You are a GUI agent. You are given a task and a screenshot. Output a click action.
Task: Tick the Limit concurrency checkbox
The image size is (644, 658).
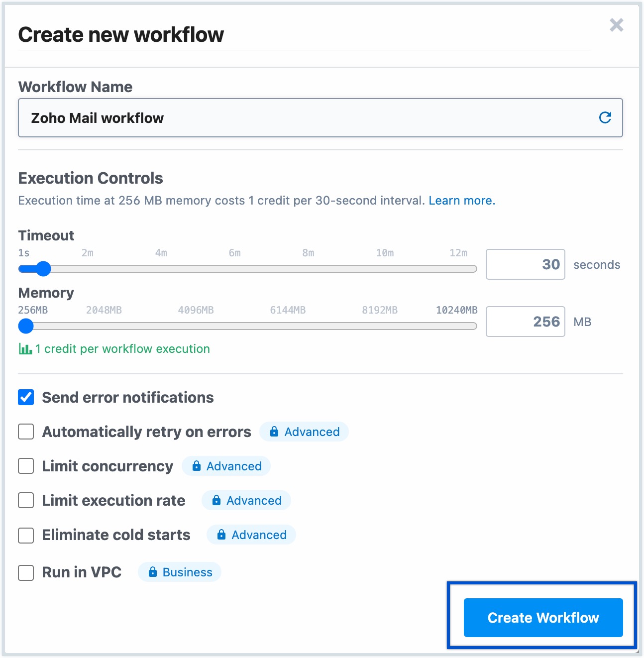26,466
